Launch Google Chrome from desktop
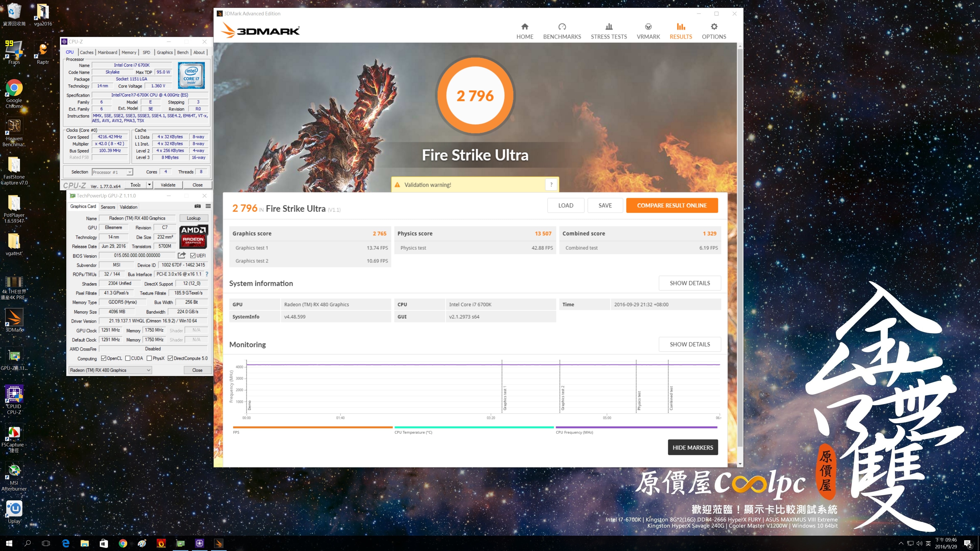The width and height of the screenshot is (980, 551). [x=14, y=94]
